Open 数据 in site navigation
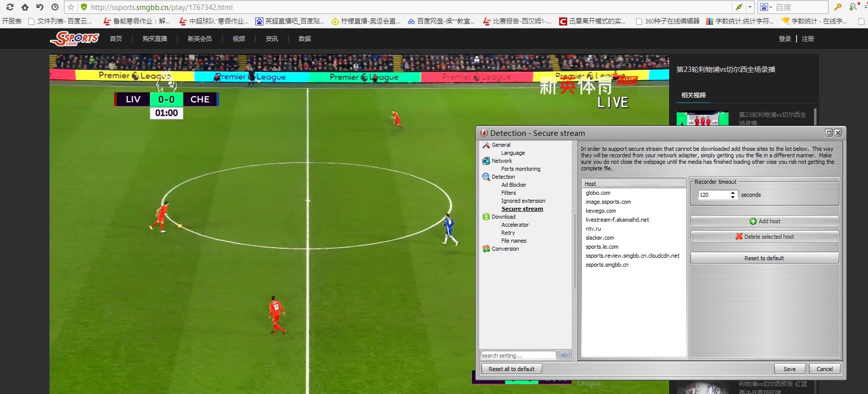Screen dimensions: 868x394 (305, 38)
